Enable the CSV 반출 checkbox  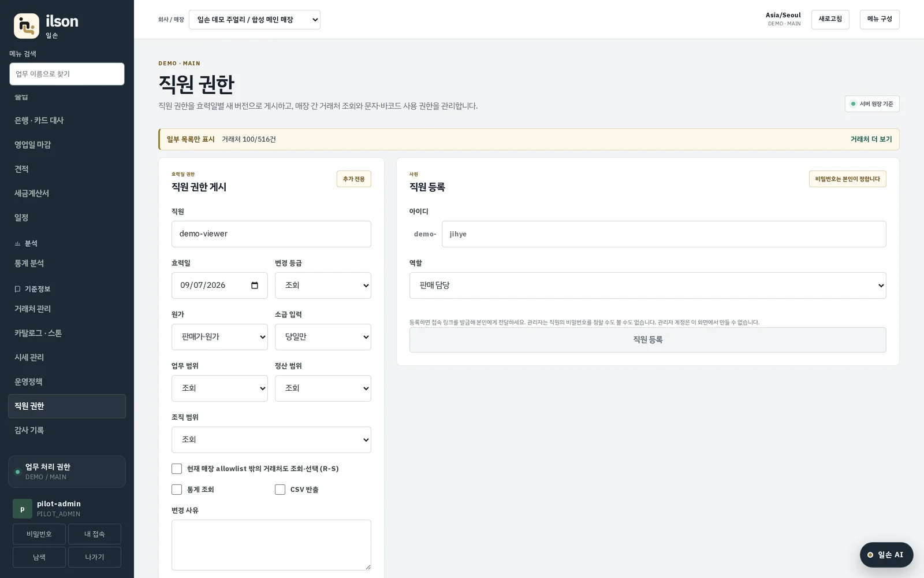point(280,490)
